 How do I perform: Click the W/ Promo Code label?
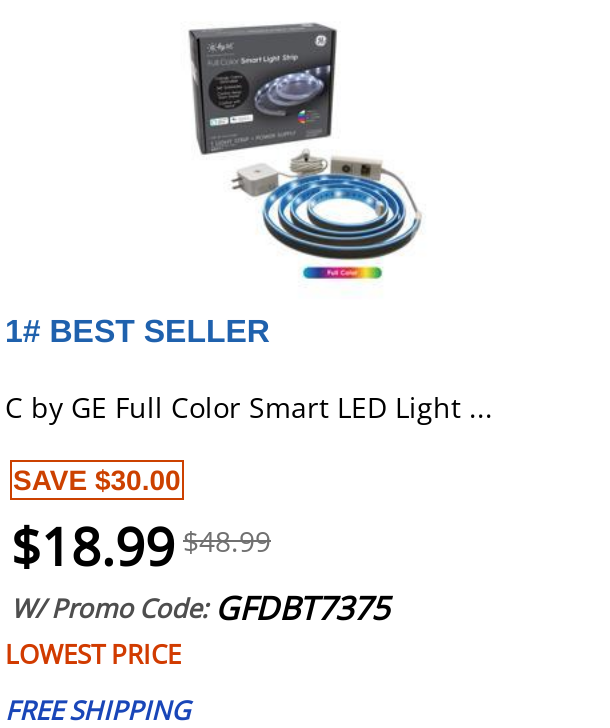(x=112, y=608)
